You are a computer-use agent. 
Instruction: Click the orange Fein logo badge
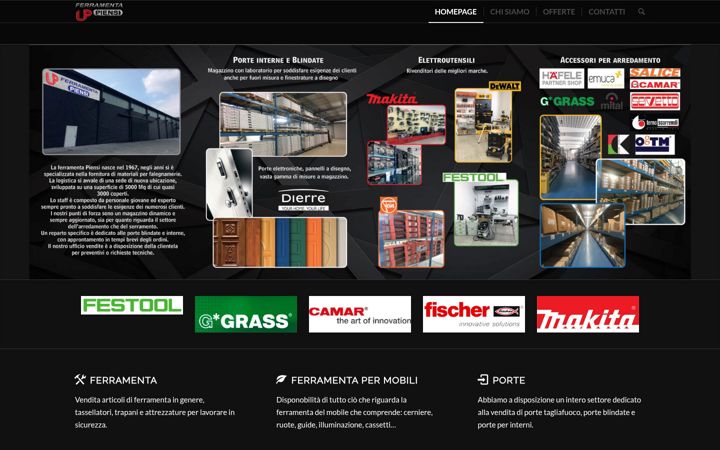388,205
